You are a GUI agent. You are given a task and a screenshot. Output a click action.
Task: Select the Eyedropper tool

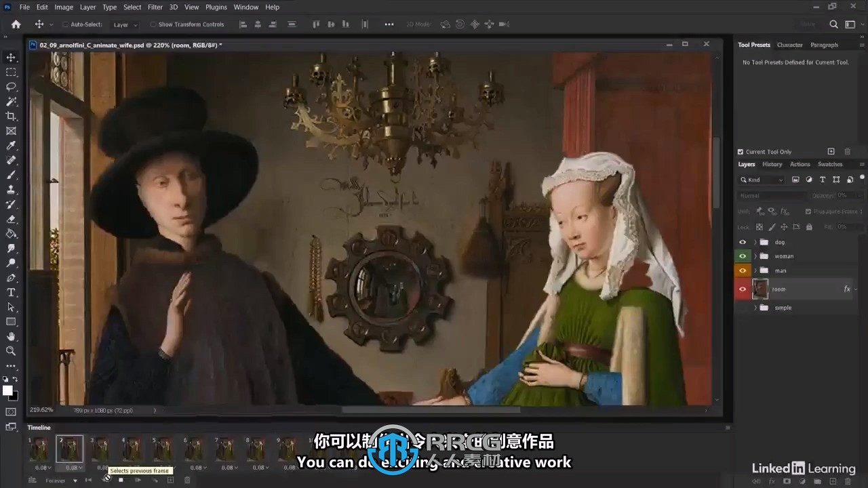point(11,146)
